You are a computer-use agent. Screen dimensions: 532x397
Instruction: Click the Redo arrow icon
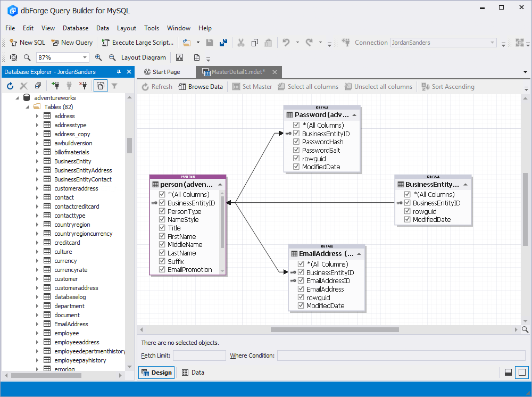tap(309, 43)
